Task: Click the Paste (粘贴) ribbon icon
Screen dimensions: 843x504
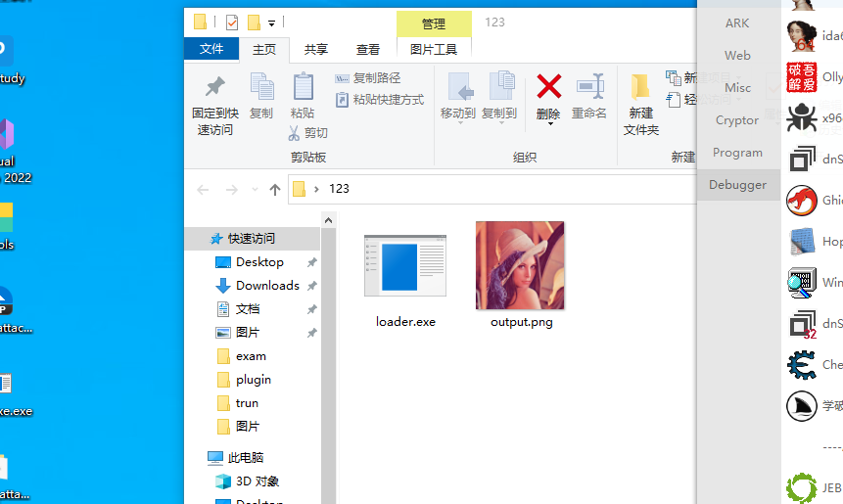Action: click(x=304, y=86)
